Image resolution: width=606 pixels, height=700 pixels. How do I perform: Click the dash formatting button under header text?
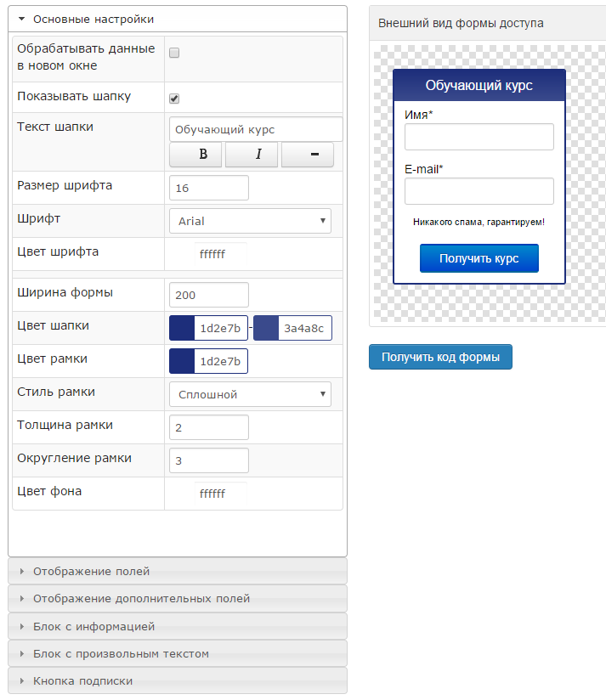click(x=307, y=155)
